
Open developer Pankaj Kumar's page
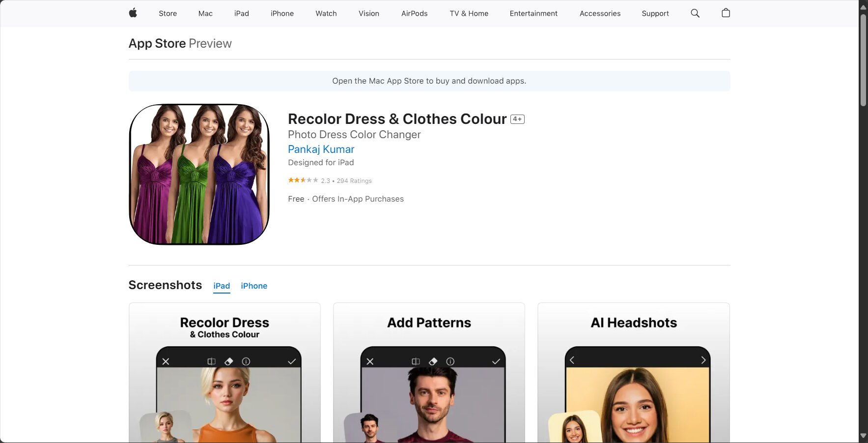[321, 149]
